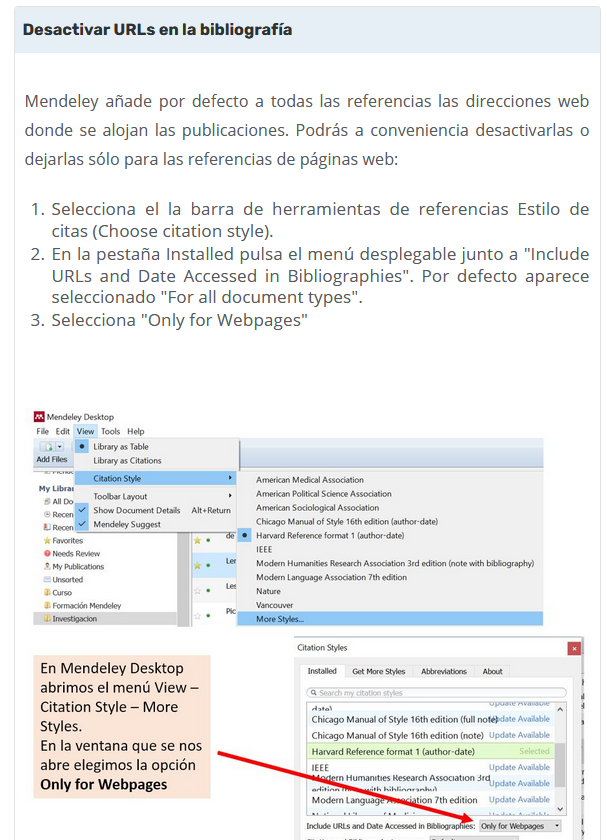Open the View menu
This screenshot has height=840, width=607.
pyautogui.click(x=85, y=432)
